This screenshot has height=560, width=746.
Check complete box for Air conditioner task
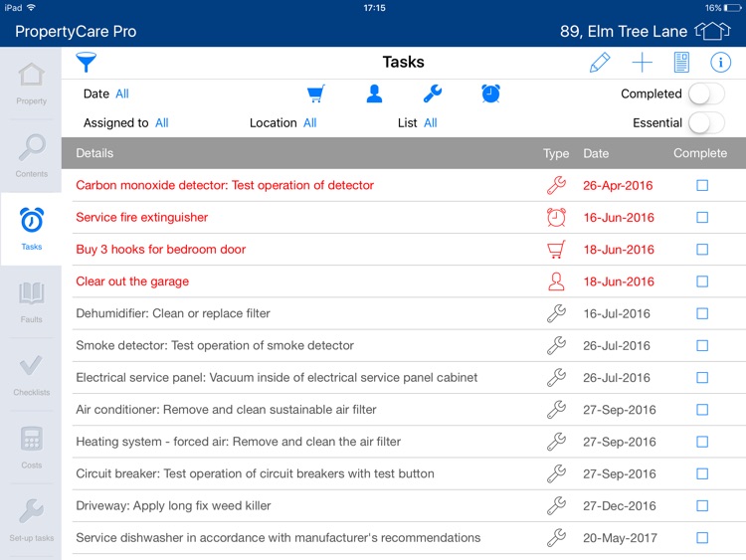coord(702,410)
